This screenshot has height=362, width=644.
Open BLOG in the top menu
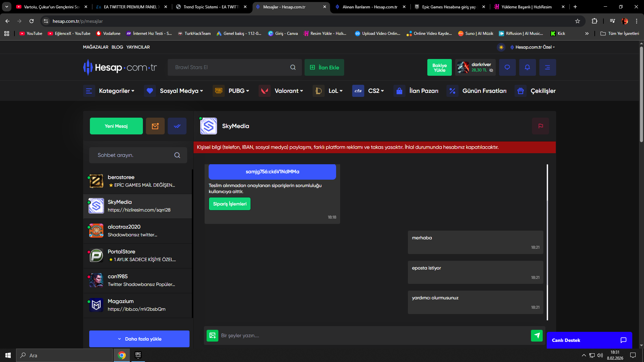click(x=117, y=47)
